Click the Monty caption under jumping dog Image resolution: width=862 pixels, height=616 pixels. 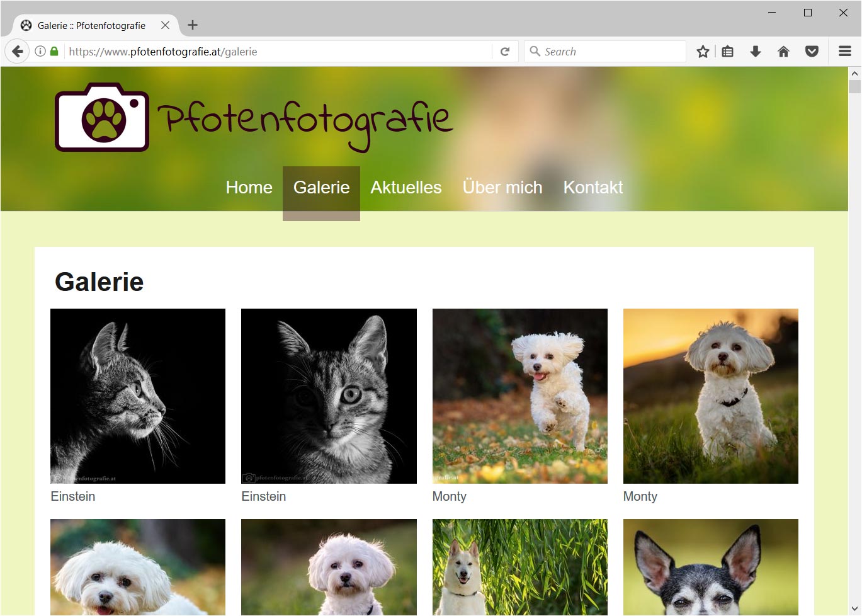click(450, 496)
